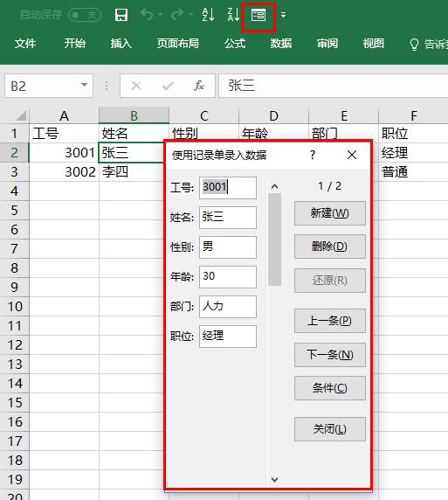The image size is (448, 500).
Task: Switch to the 审阅 tab
Action: pos(327,44)
